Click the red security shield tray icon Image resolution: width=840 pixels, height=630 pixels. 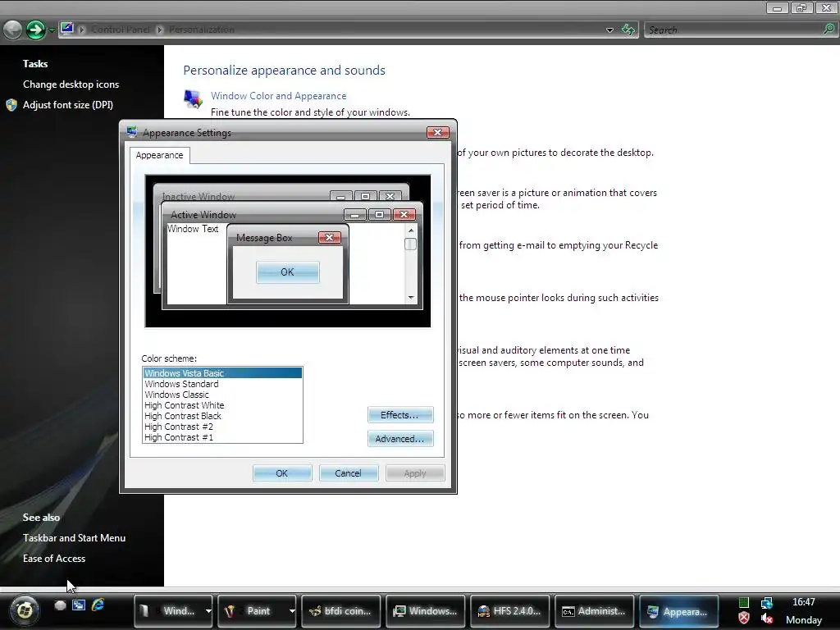743,619
